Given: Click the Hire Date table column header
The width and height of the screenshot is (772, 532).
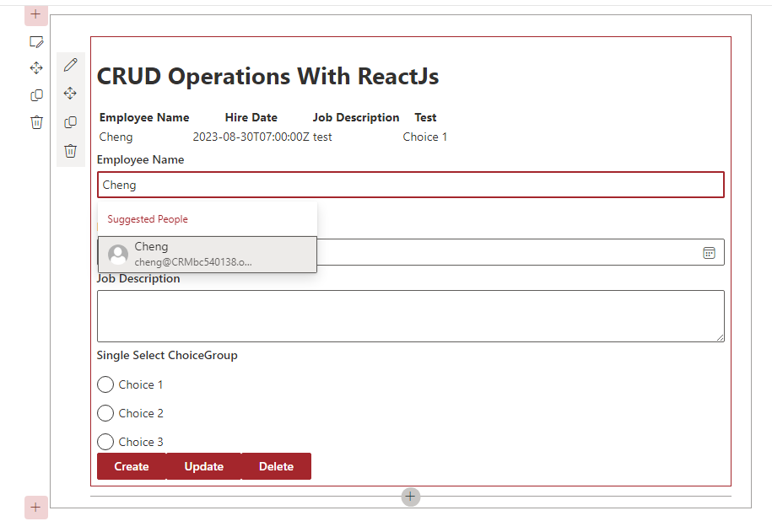Looking at the screenshot, I should (x=251, y=118).
